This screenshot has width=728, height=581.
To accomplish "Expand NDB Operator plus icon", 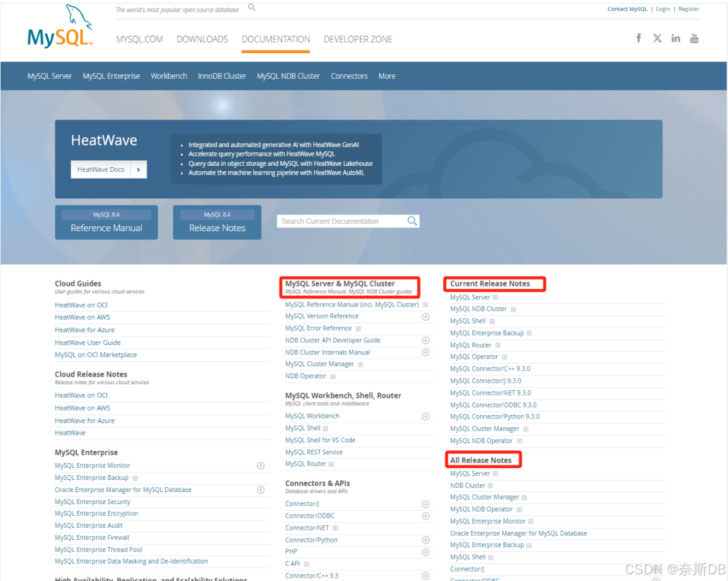I will click(333, 377).
